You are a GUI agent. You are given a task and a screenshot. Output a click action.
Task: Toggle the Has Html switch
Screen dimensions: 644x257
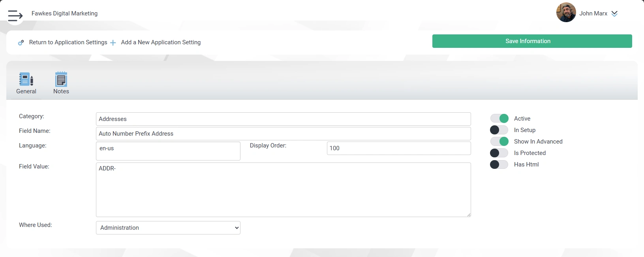pyautogui.click(x=499, y=164)
